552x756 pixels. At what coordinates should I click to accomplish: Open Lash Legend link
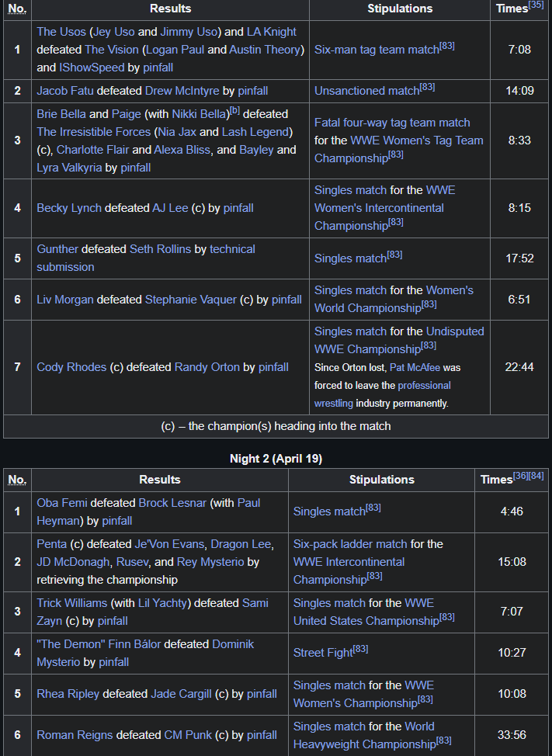255,132
